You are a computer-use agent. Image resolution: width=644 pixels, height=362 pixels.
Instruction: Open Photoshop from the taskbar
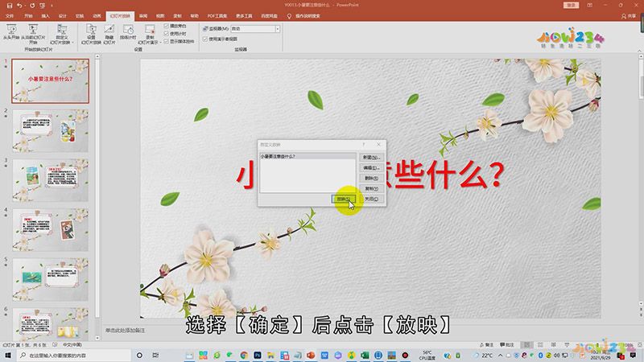click(257, 355)
